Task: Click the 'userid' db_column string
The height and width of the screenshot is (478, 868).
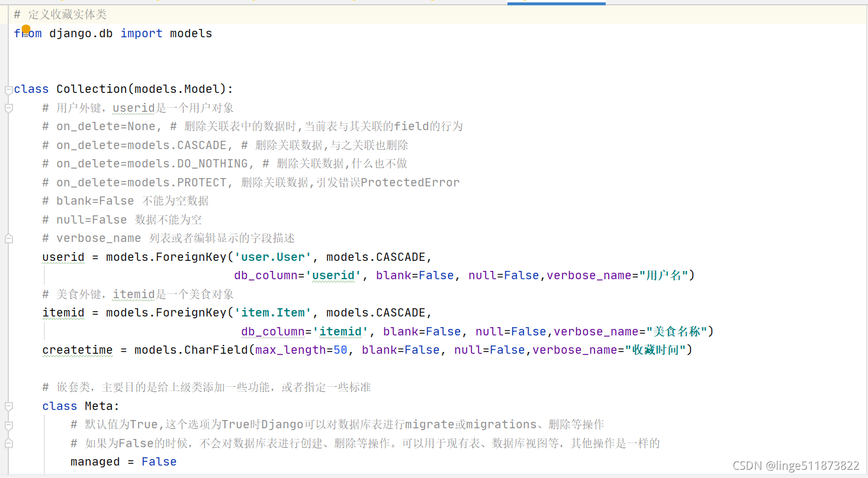Action: (333, 276)
